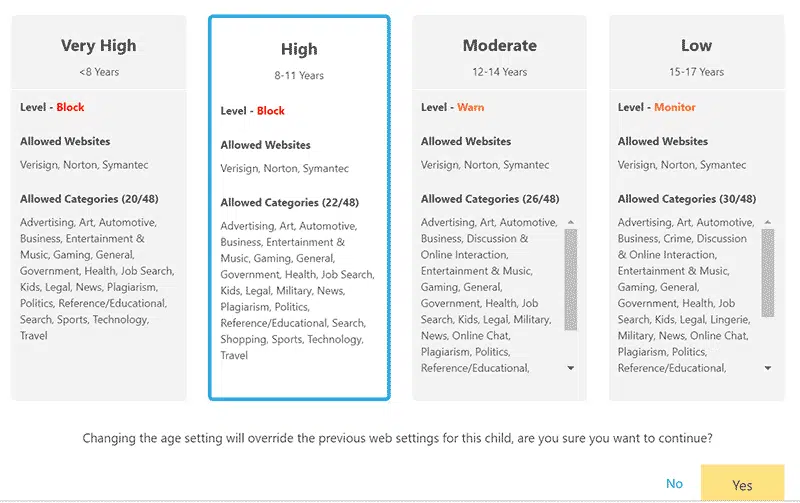Click Low categories scrollbar thumb

coord(768,280)
